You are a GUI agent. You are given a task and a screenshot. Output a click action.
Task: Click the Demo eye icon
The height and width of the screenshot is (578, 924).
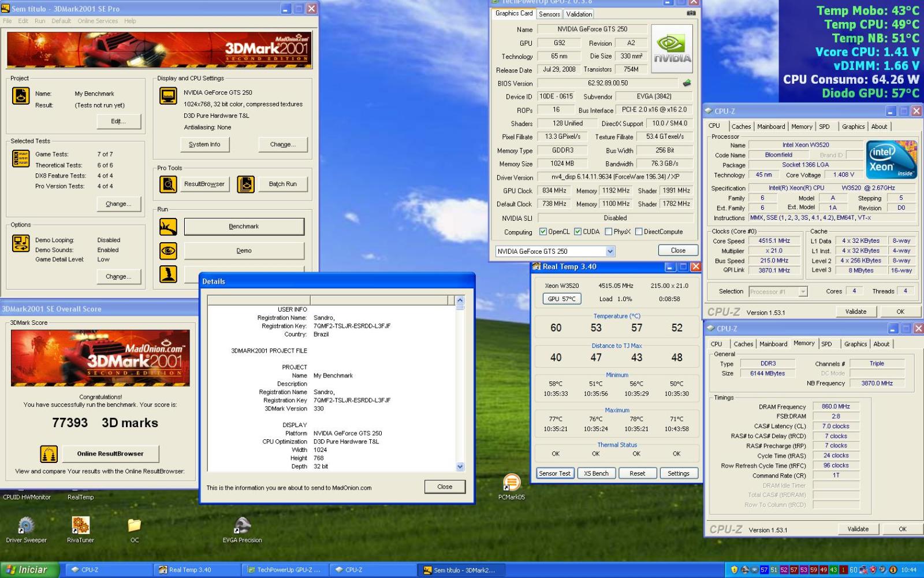click(x=168, y=251)
